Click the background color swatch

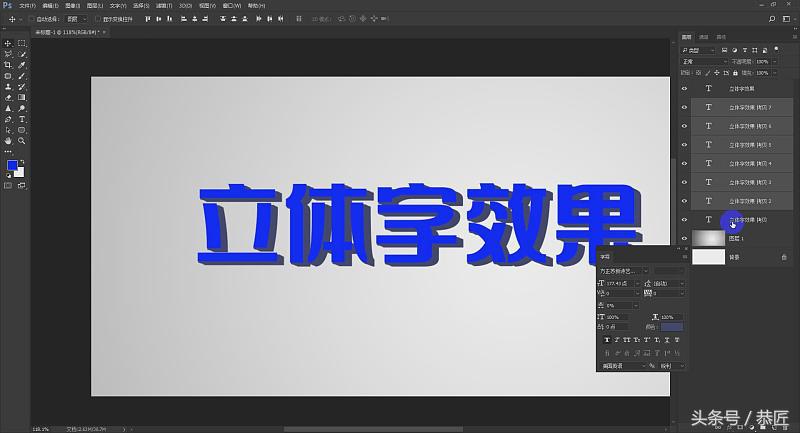pyautogui.click(x=20, y=173)
